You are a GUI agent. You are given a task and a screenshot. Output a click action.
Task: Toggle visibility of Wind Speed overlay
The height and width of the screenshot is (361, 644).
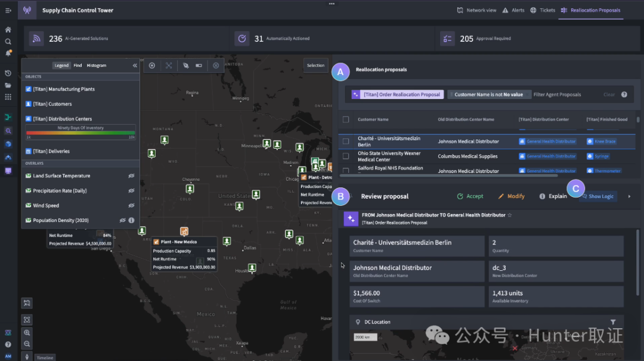[131, 206]
